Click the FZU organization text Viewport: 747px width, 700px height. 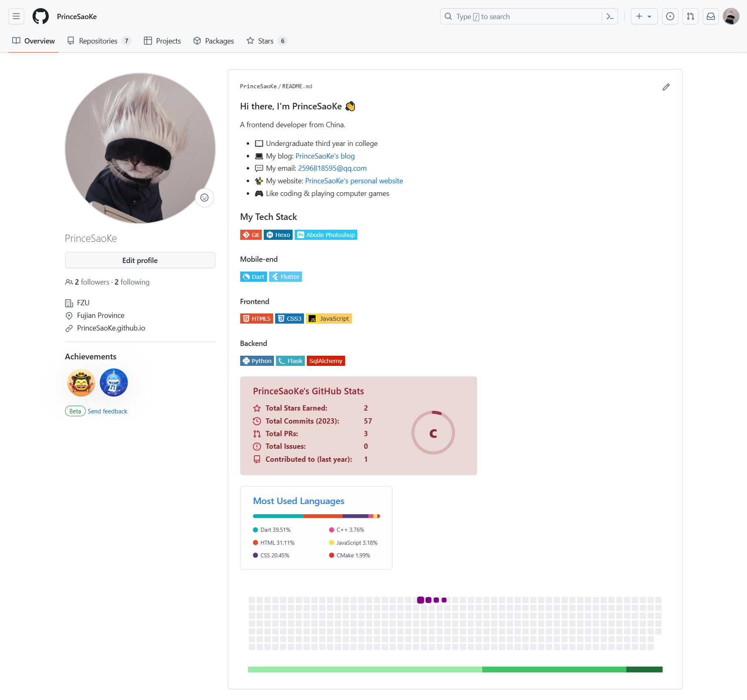83,302
